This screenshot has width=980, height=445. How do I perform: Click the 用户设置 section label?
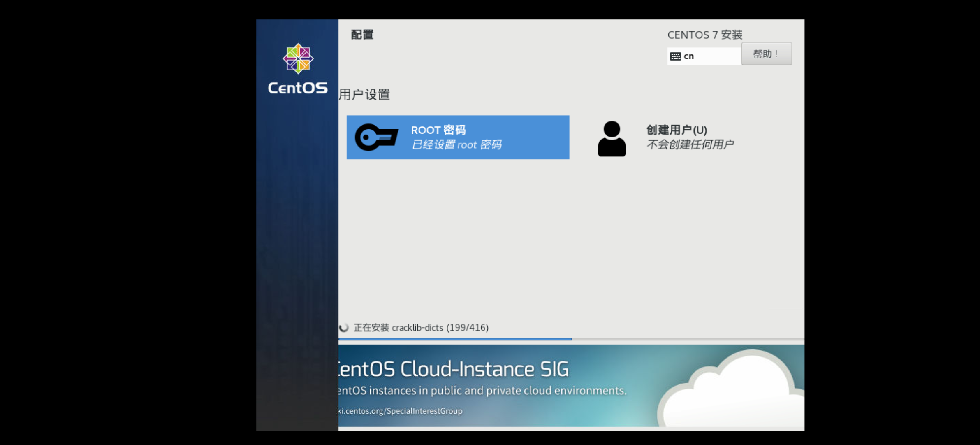[364, 94]
